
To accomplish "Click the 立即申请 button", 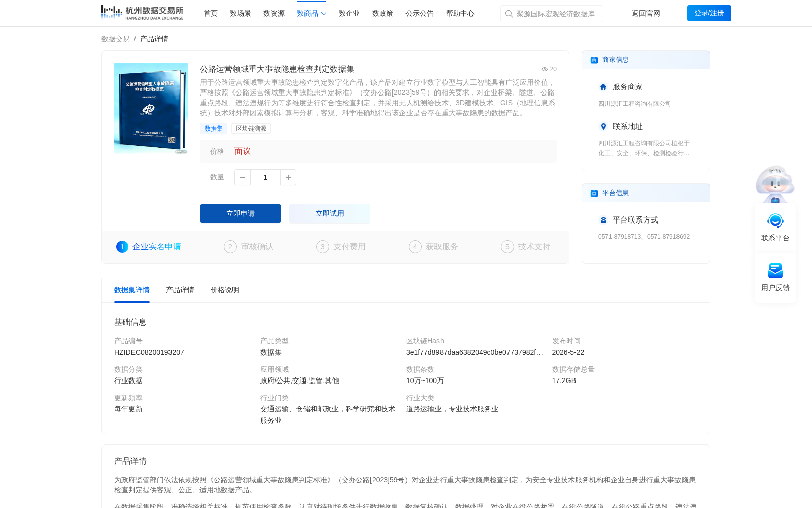I will click(241, 213).
